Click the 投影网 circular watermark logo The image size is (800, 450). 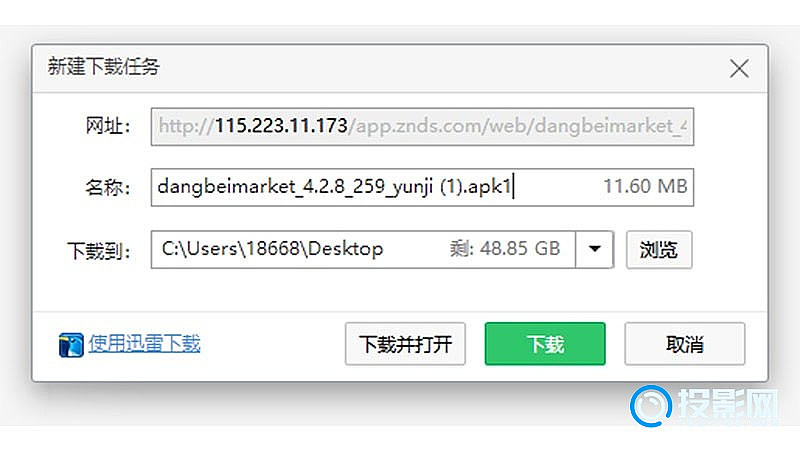(651, 406)
